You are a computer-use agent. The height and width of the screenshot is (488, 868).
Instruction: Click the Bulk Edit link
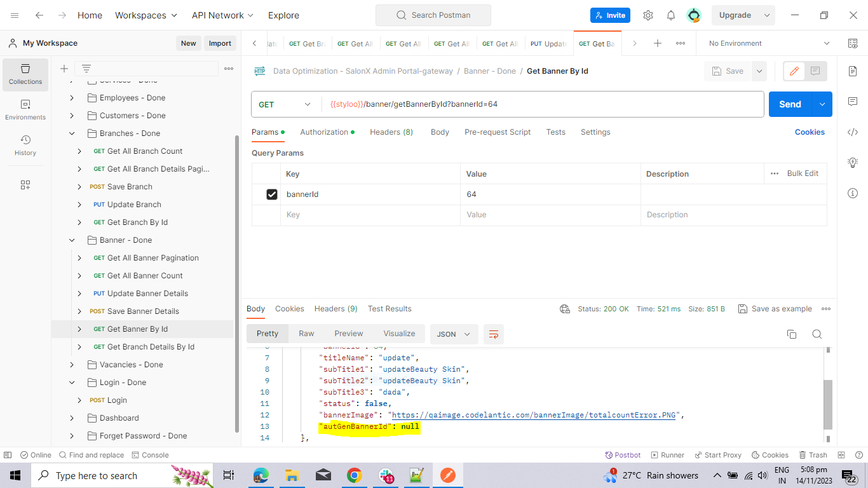click(x=803, y=173)
